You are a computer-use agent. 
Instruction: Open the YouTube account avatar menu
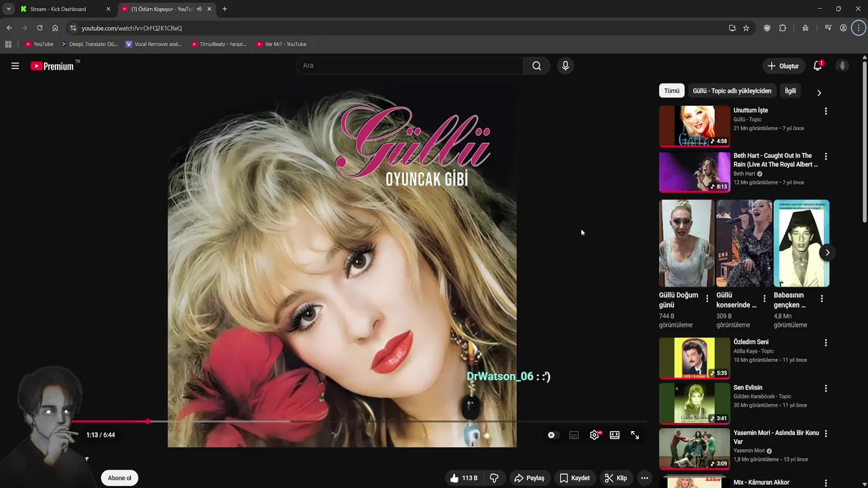tap(842, 66)
